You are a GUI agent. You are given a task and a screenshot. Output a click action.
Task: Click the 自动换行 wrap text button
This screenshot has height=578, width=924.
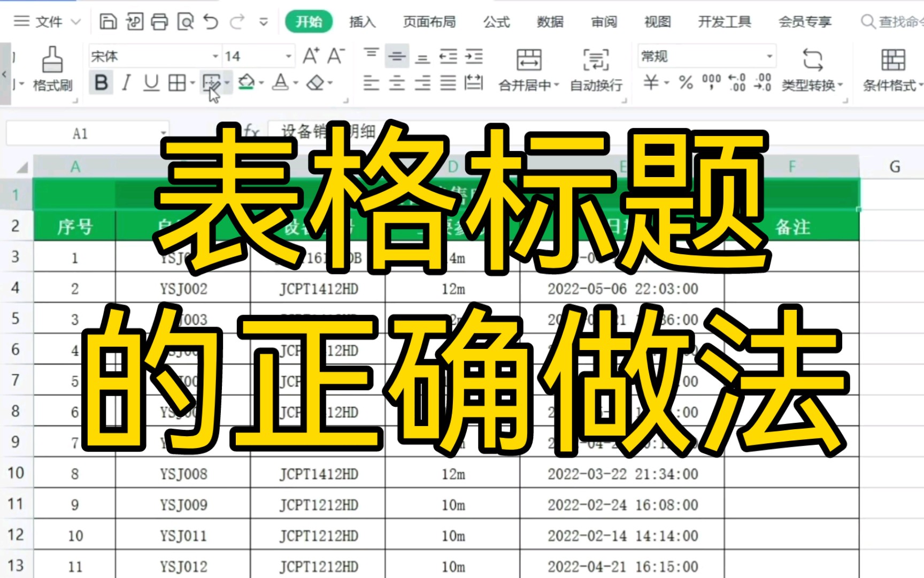[596, 70]
